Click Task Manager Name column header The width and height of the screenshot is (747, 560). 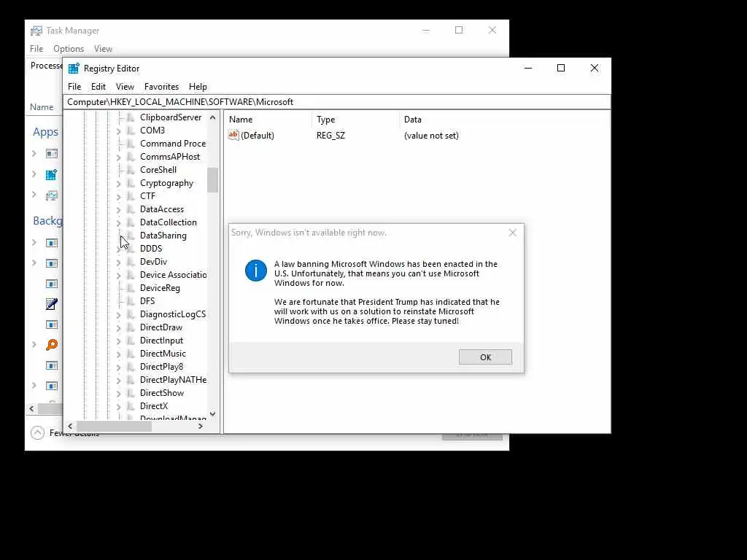click(x=42, y=107)
